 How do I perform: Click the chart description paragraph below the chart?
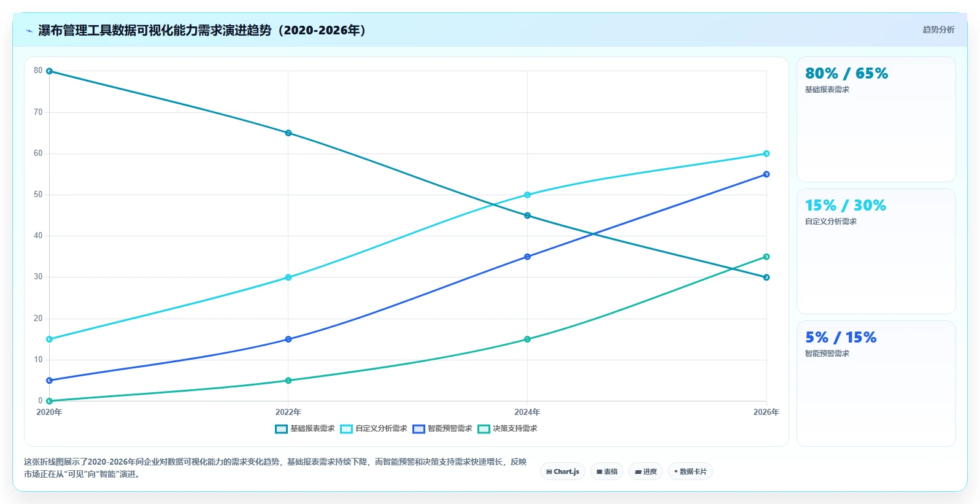pyautogui.click(x=275, y=468)
